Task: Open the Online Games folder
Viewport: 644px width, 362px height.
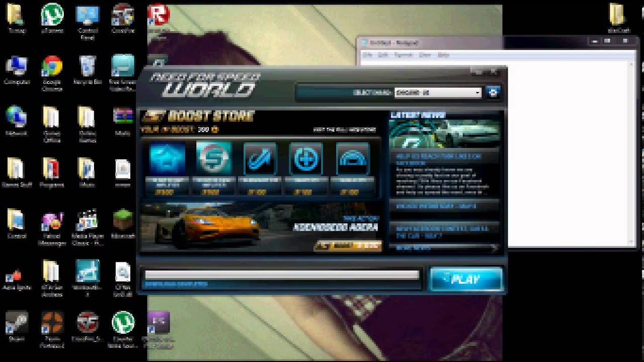Action: point(88,125)
